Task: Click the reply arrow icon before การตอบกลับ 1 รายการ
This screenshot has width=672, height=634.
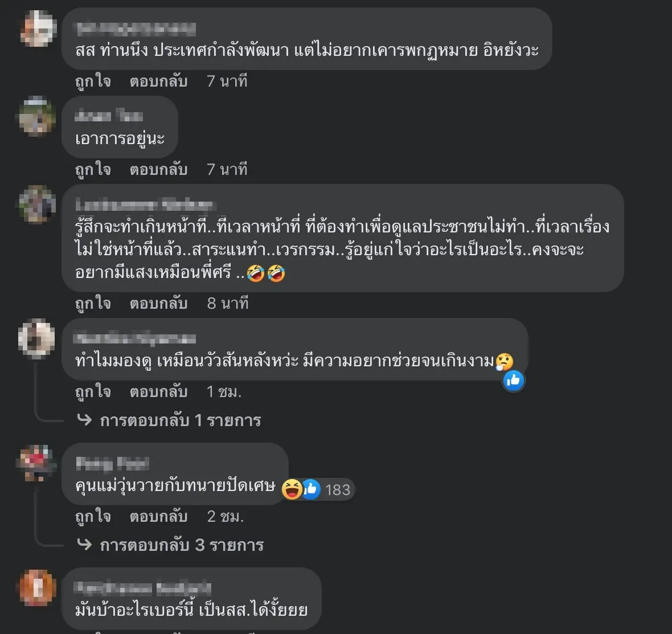Action: click(84, 420)
